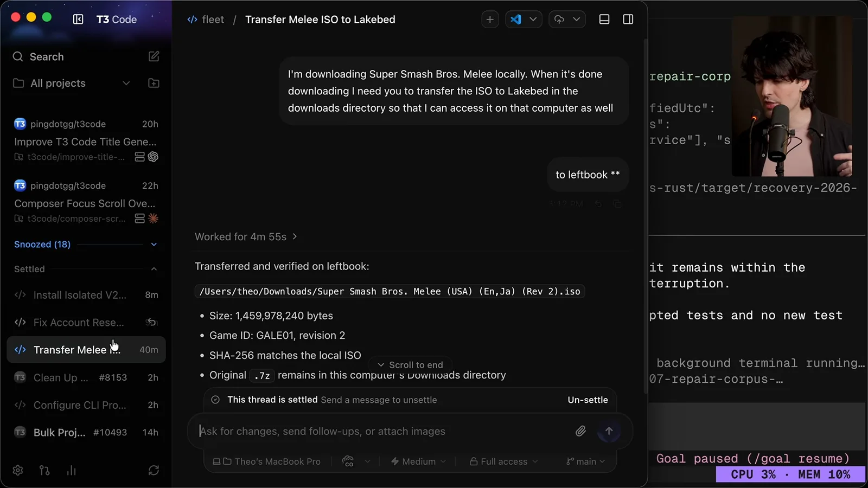Click the Search magnifier in sidebar
This screenshot has height=488, width=868.
(18, 56)
